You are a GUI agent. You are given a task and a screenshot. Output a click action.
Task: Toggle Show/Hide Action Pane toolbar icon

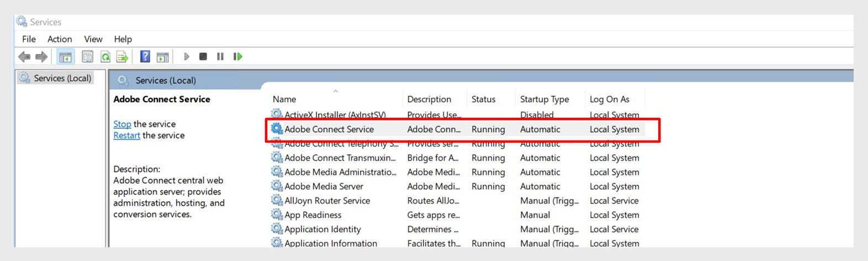(x=162, y=56)
